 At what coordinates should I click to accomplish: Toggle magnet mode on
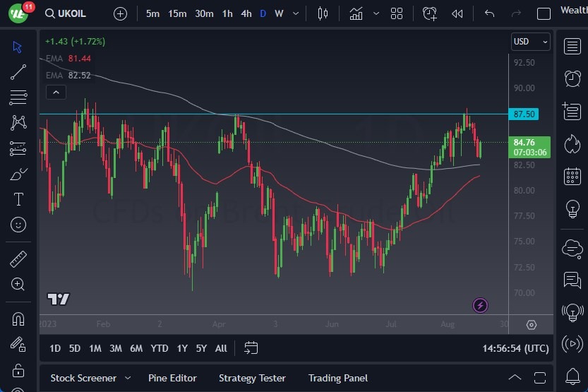18,319
